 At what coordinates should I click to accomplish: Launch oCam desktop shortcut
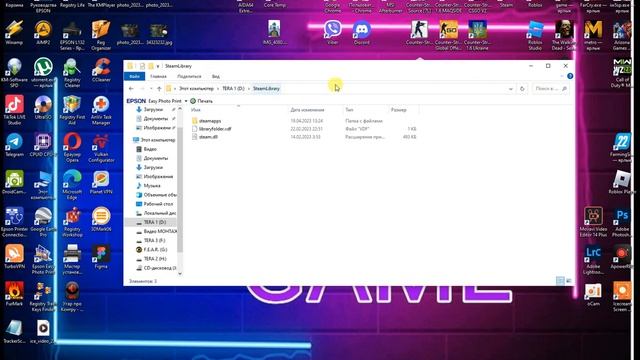[593, 295]
